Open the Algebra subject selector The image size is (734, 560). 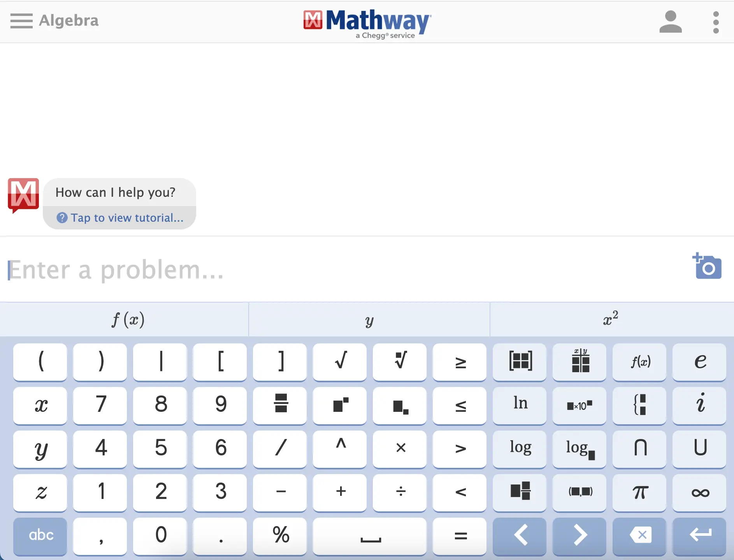(x=68, y=21)
